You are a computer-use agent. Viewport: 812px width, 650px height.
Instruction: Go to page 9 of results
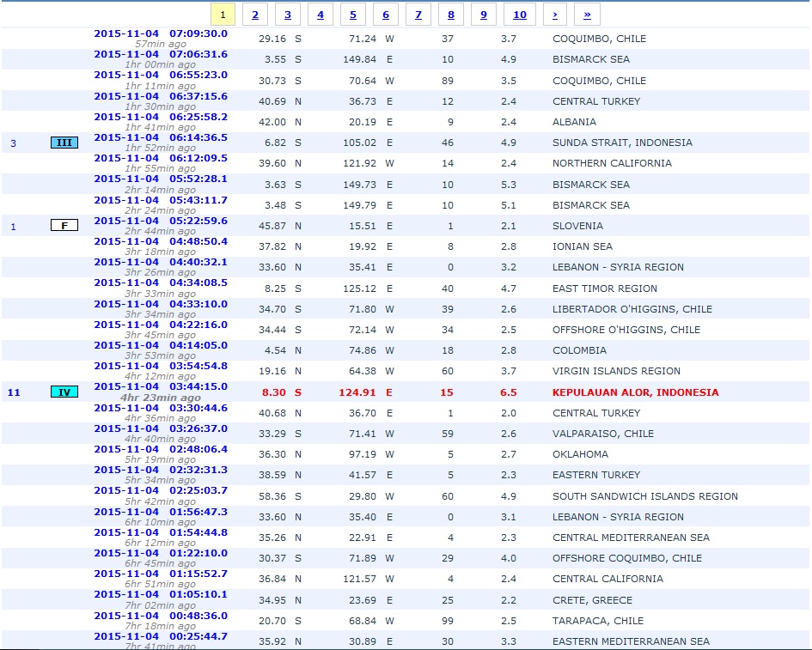483,15
